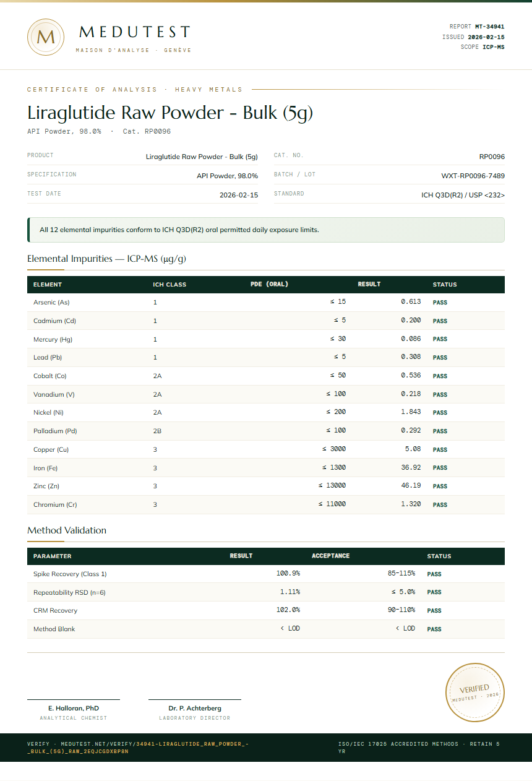The height and width of the screenshot is (781, 532).
Task: Select the batch number WXT-RP0096-7489
Action: [473, 176]
